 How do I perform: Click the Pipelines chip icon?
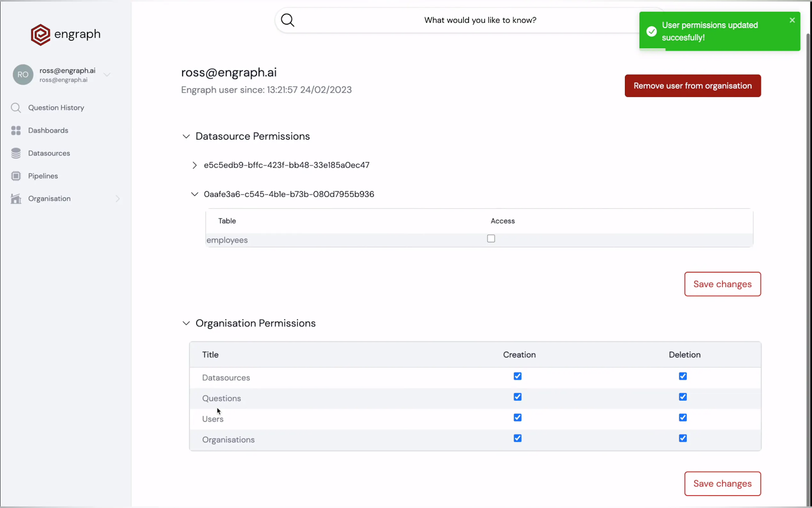click(x=16, y=176)
